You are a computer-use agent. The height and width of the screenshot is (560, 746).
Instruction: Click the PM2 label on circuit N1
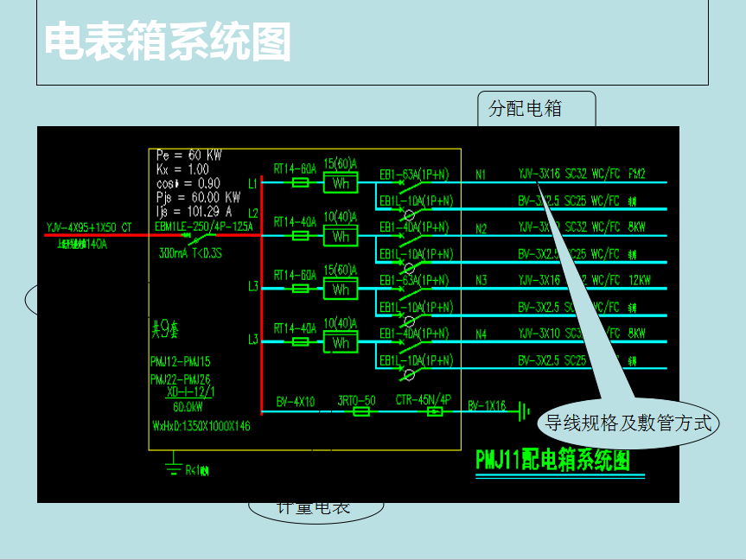(636, 174)
